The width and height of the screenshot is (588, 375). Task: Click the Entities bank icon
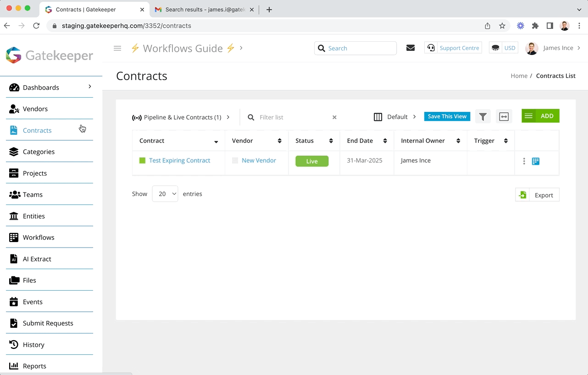point(14,216)
